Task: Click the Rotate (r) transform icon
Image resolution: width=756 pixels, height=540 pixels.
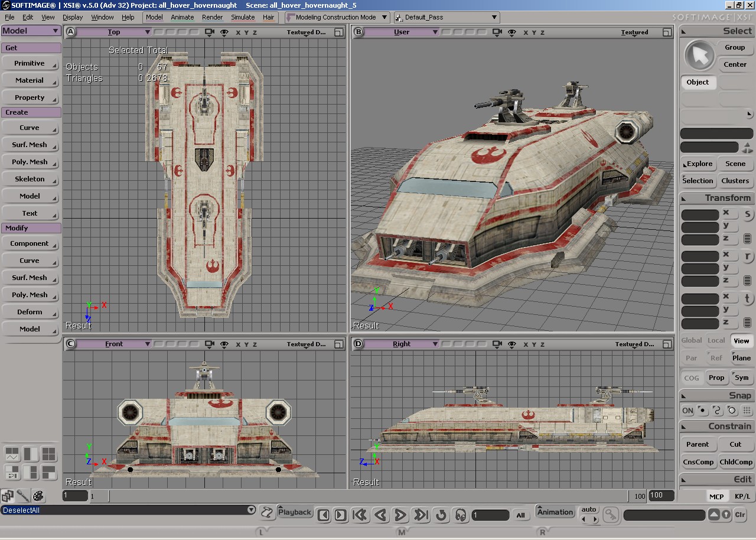Action: pos(747,256)
